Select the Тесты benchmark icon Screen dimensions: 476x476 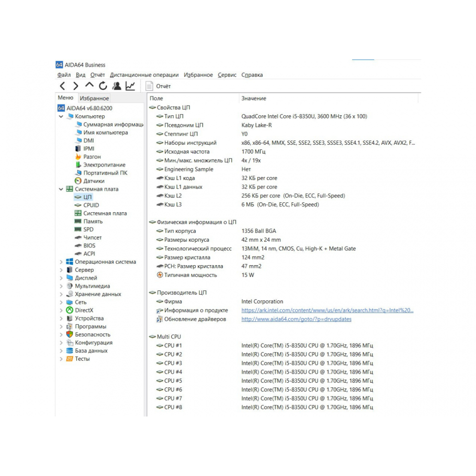pyautogui.click(x=69, y=359)
